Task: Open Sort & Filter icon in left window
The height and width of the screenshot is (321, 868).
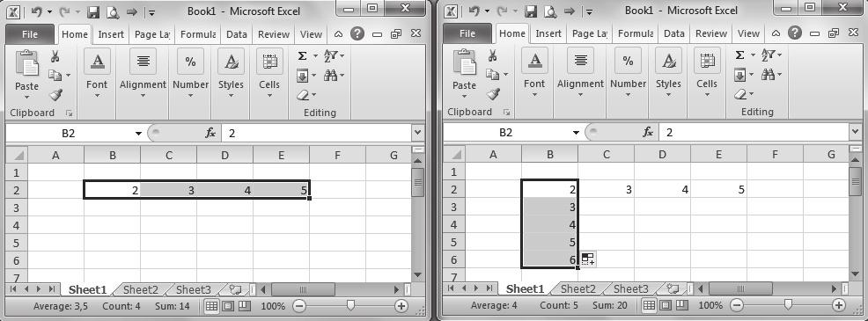Action: (331, 56)
